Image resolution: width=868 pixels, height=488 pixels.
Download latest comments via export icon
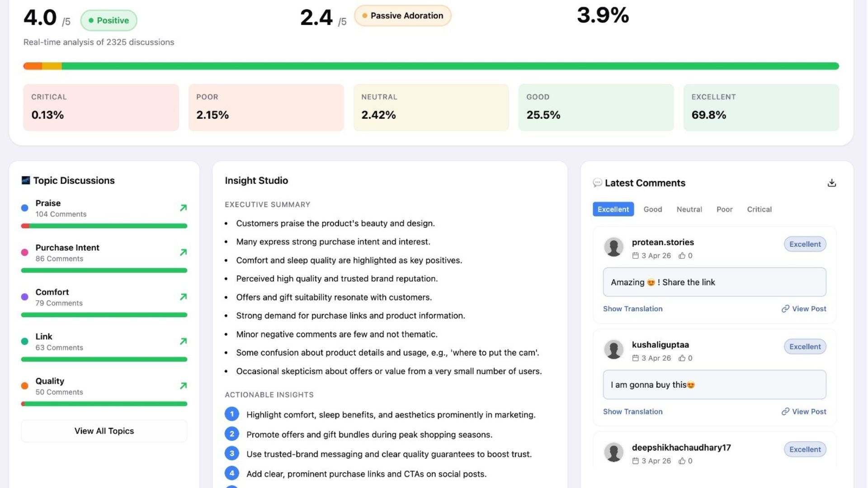pos(831,183)
